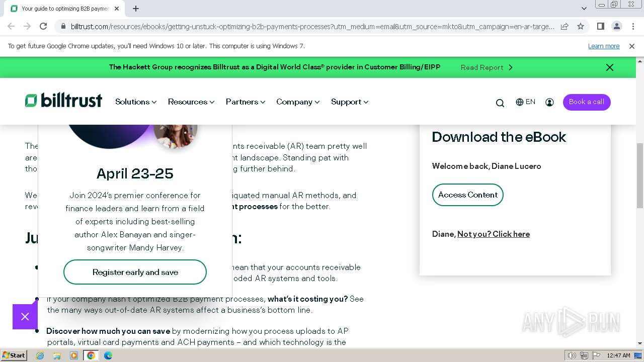Click the volume speaker tray icon
This screenshot has width=644, height=362.
pos(572,355)
